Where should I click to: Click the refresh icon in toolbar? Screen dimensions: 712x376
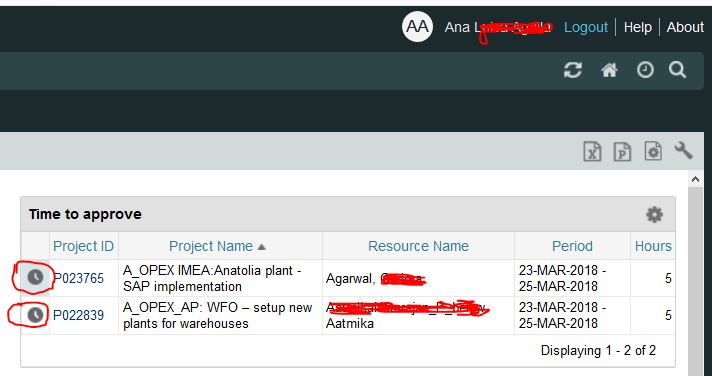click(573, 70)
